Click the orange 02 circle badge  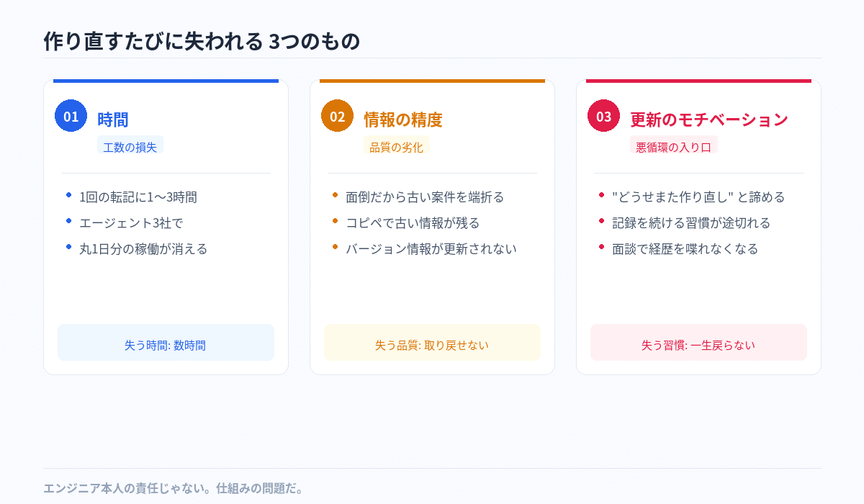point(337,116)
